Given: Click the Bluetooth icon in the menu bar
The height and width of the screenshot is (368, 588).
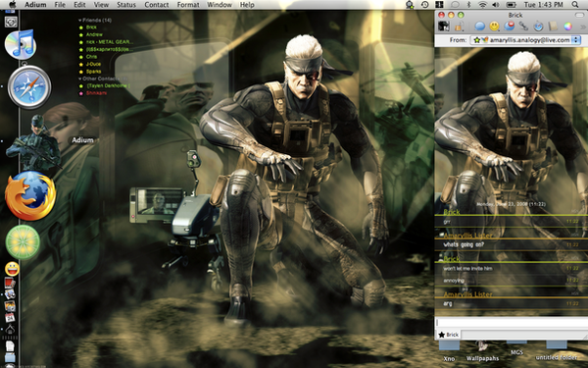Looking at the screenshot, I should 468,5.
